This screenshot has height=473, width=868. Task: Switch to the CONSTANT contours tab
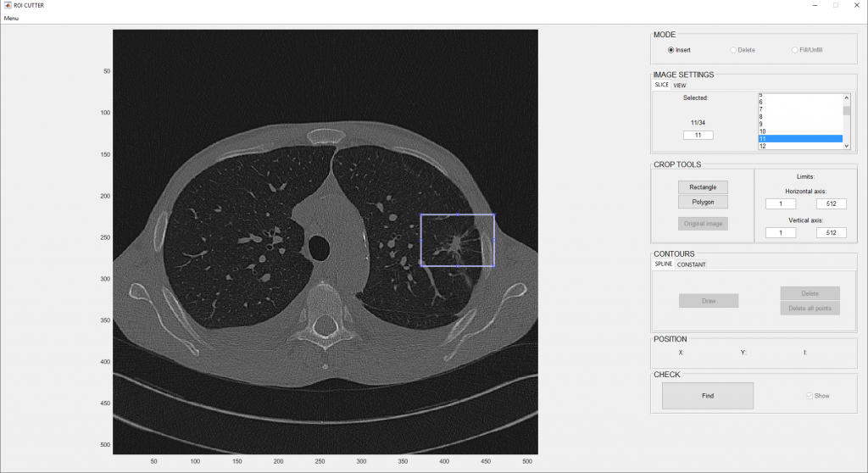click(x=692, y=264)
